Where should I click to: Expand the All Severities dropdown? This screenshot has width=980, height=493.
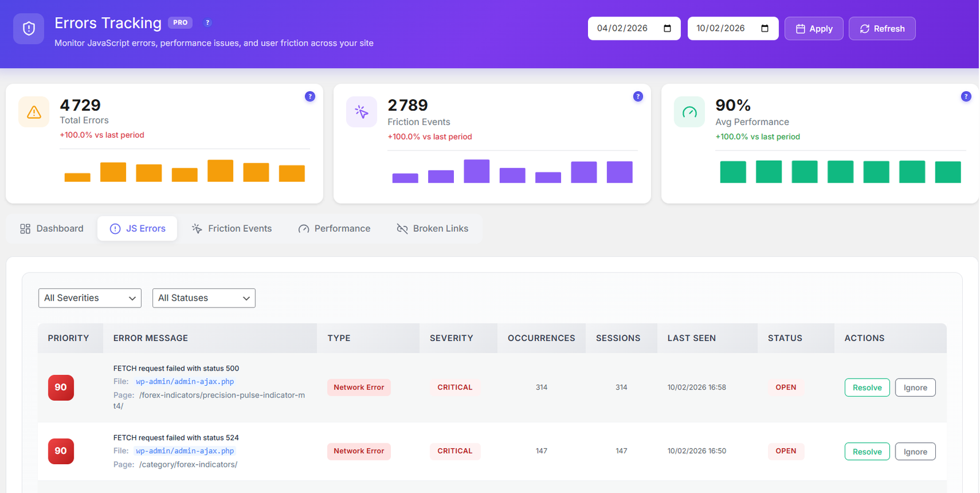coord(89,298)
